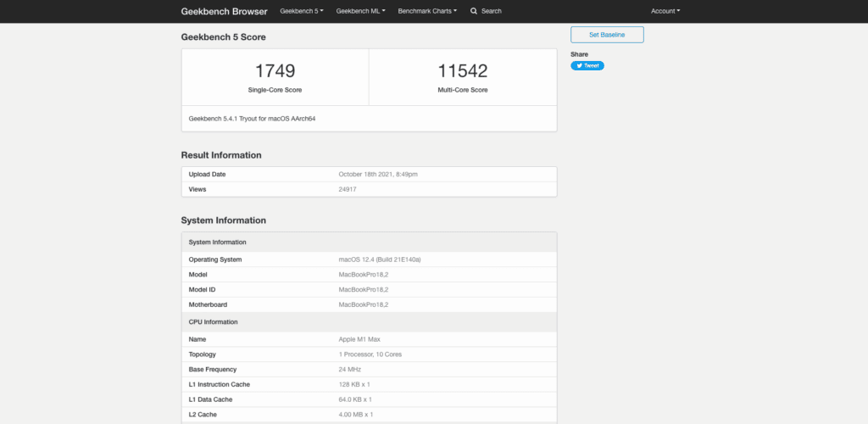Screen dimensions: 868x424
Task: Click the Base Frequency row label
Action: pos(213,369)
